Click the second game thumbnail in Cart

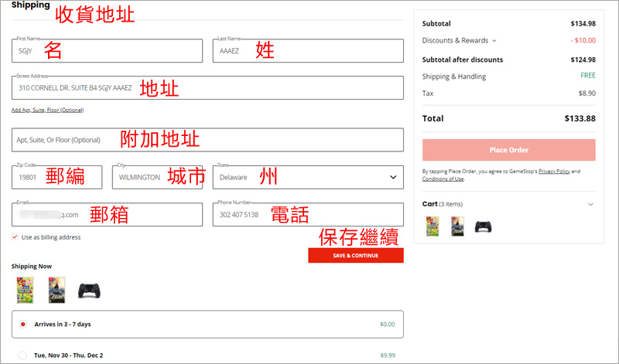(x=457, y=226)
